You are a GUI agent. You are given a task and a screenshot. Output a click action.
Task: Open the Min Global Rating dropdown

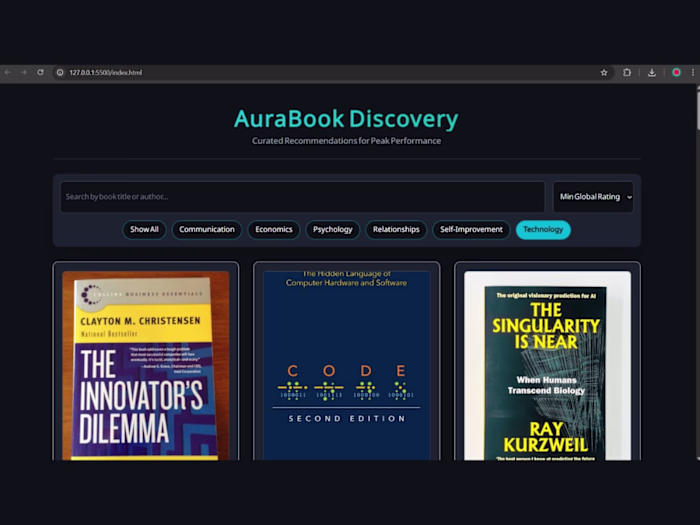(x=593, y=197)
